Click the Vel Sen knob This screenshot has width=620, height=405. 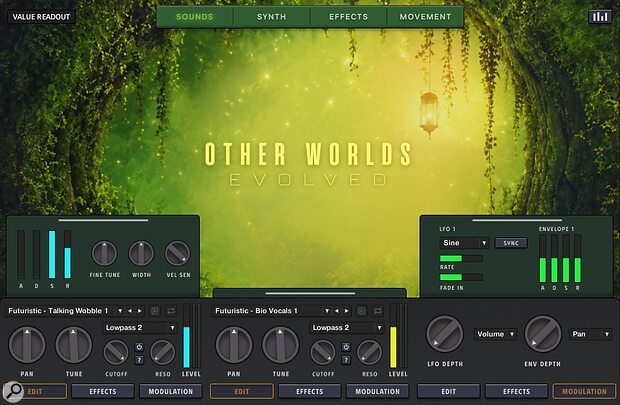click(x=178, y=254)
